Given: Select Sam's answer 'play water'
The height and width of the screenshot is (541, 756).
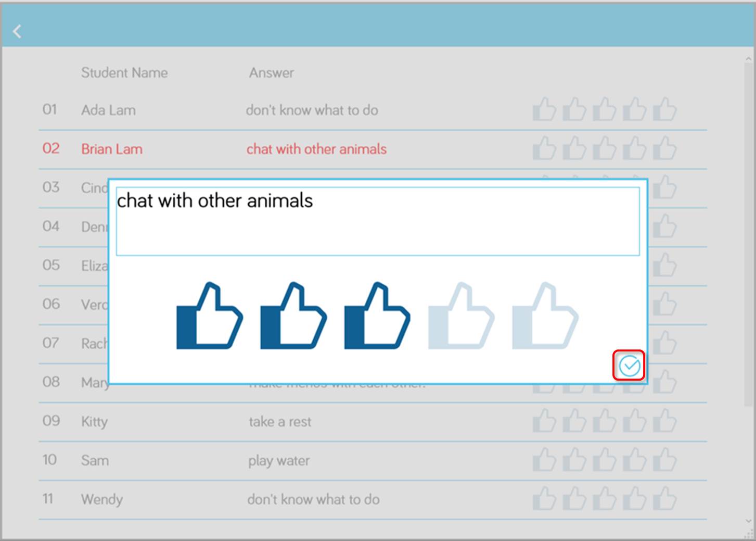Looking at the screenshot, I should coord(279,461).
